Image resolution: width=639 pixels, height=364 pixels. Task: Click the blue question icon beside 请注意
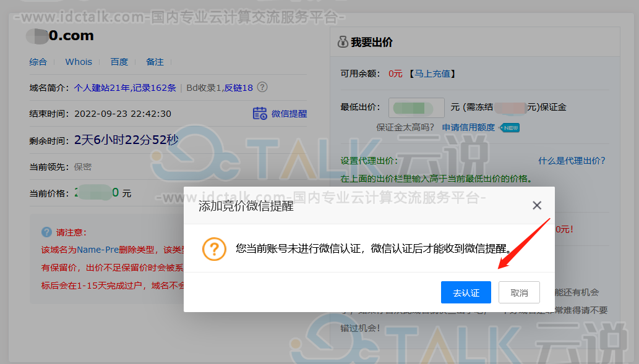(x=46, y=232)
